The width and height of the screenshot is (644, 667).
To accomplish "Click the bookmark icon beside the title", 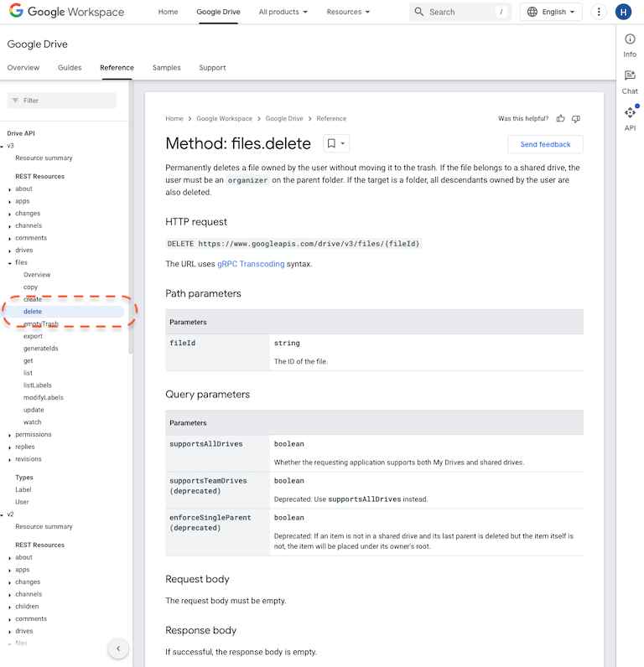I will 331,143.
